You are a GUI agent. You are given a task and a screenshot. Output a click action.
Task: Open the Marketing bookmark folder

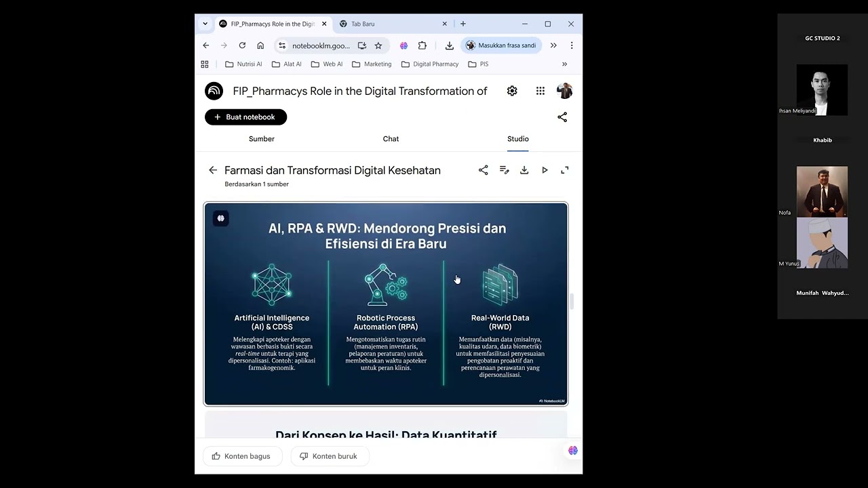(x=372, y=64)
